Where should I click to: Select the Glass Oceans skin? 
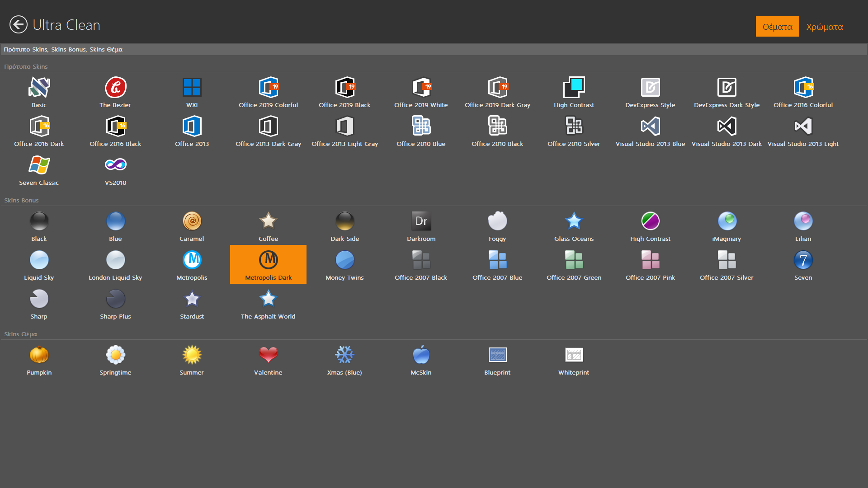pos(574,221)
